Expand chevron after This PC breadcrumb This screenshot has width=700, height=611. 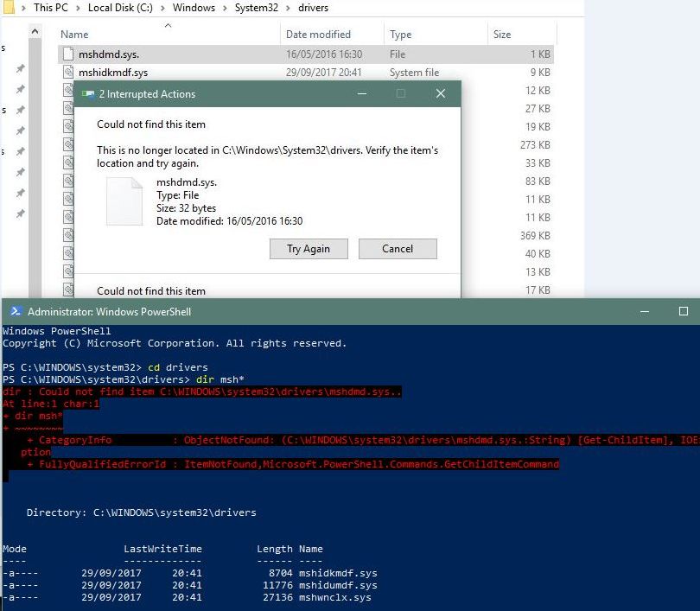click(x=78, y=8)
